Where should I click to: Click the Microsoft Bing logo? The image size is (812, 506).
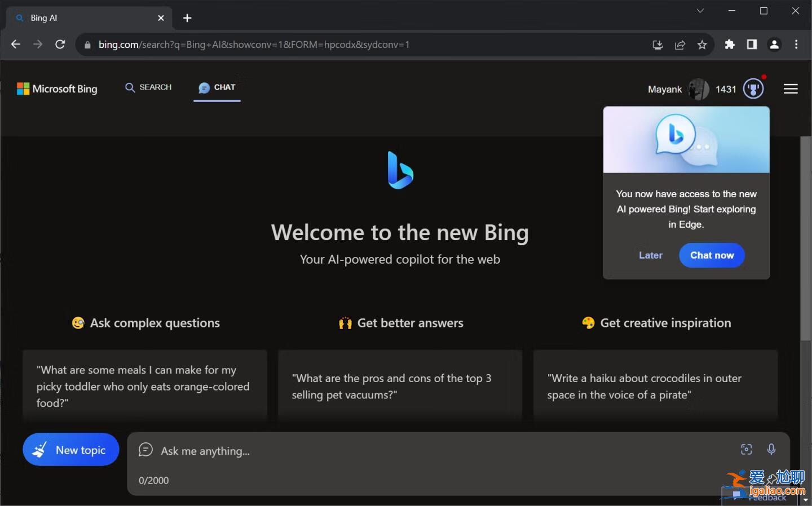click(x=56, y=88)
